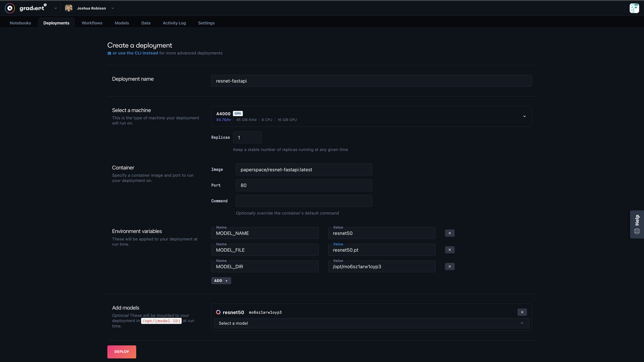
Task: Open the Help side panel
Action: [x=637, y=224]
